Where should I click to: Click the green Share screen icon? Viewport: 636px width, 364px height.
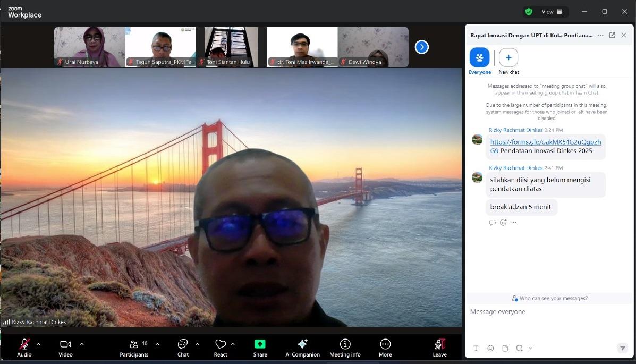(x=260, y=344)
